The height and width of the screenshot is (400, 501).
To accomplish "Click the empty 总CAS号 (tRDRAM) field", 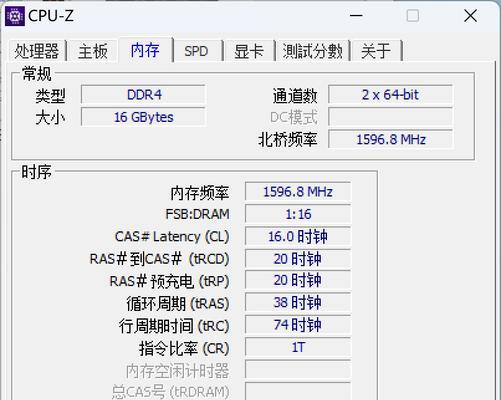I will click(298, 391).
